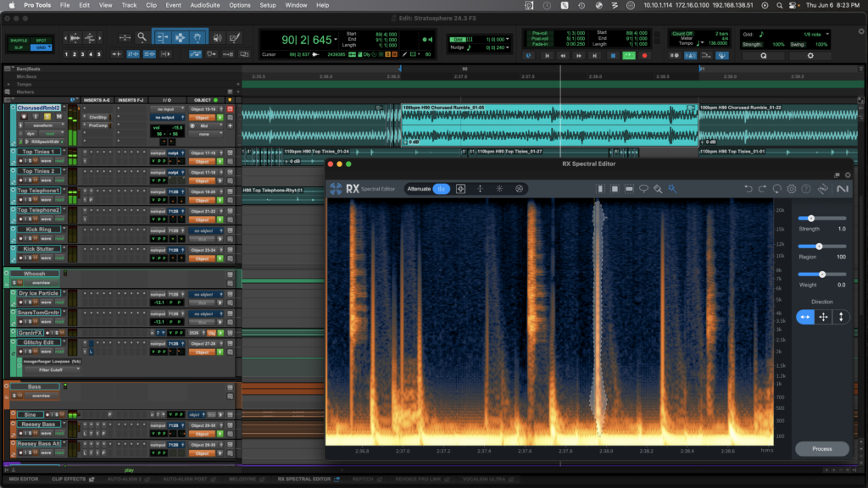The image size is (868, 488).
Task: Open the waveform track view selector
Action: point(43,125)
